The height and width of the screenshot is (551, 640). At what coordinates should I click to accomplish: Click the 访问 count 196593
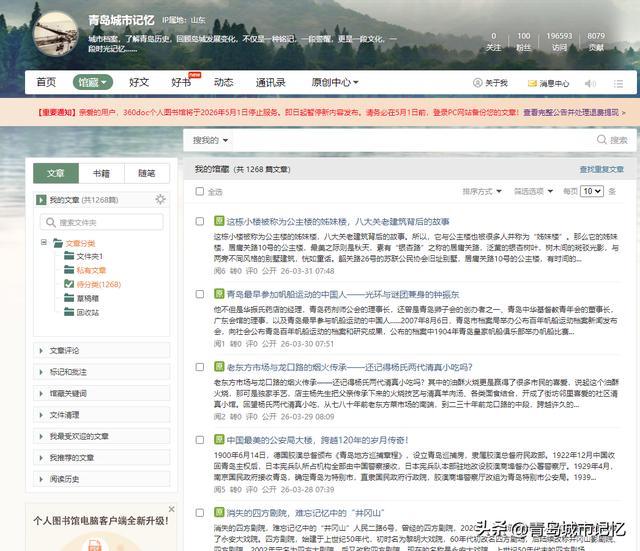[x=559, y=36]
